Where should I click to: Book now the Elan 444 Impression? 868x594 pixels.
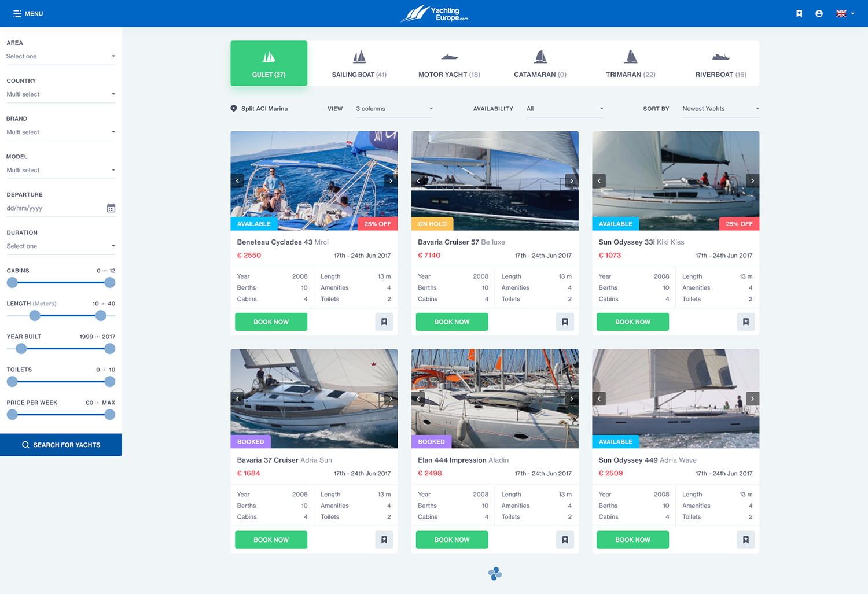(452, 540)
